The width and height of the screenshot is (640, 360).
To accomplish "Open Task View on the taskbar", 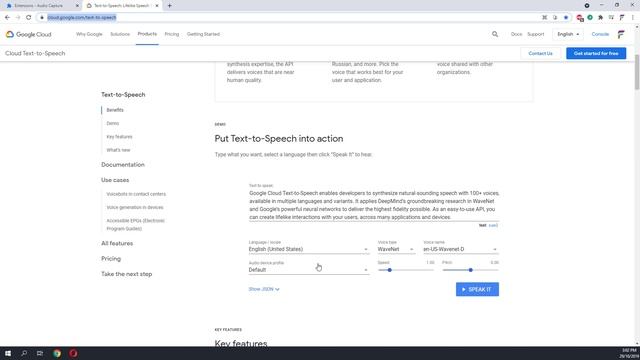I will (x=40, y=353).
